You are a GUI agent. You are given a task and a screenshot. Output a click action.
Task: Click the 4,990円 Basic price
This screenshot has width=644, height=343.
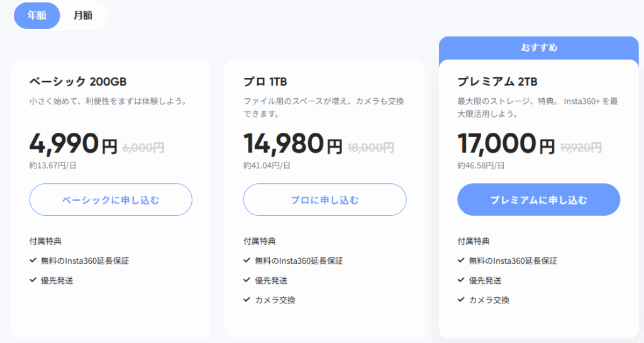[73, 145]
